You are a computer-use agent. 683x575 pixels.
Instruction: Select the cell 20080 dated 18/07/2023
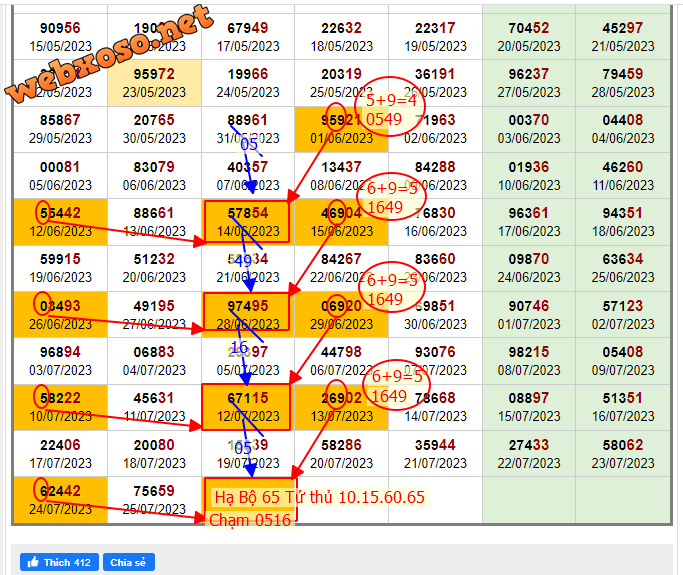tap(154, 453)
